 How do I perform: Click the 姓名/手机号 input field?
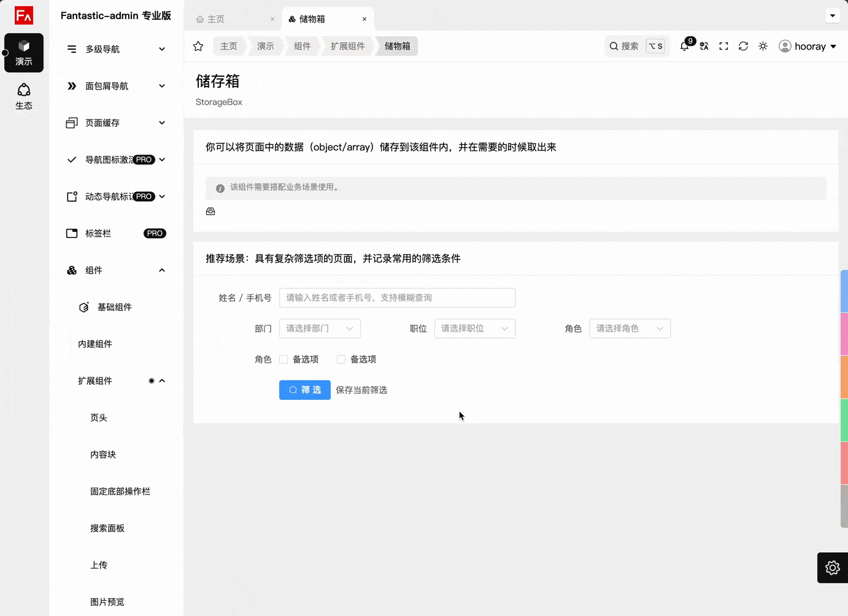(398, 298)
